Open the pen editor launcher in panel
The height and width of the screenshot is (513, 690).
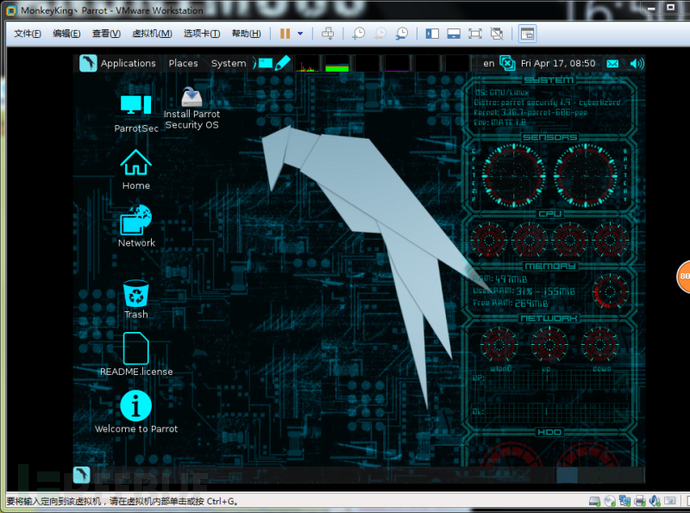[x=283, y=63]
